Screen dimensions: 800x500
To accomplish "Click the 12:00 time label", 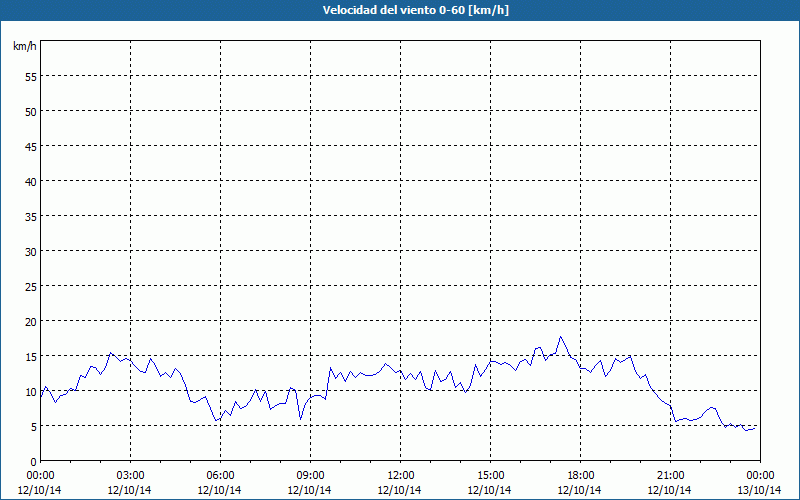I will coord(400,476).
